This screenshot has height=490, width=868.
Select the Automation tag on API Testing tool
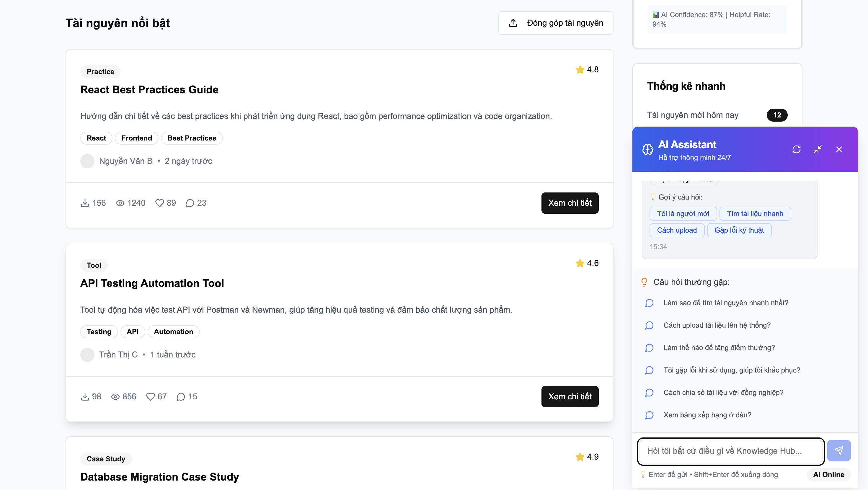pyautogui.click(x=173, y=331)
